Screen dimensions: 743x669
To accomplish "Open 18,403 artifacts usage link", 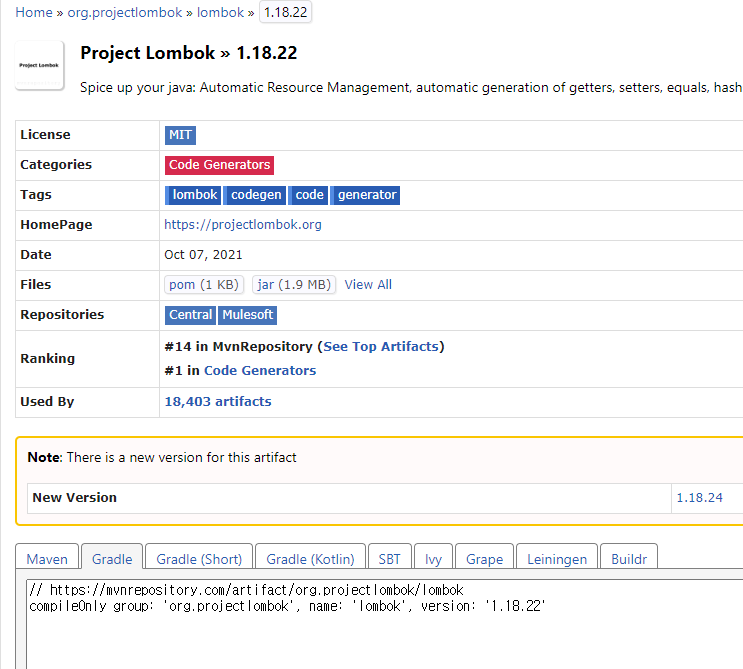I will pyautogui.click(x=218, y=402).
